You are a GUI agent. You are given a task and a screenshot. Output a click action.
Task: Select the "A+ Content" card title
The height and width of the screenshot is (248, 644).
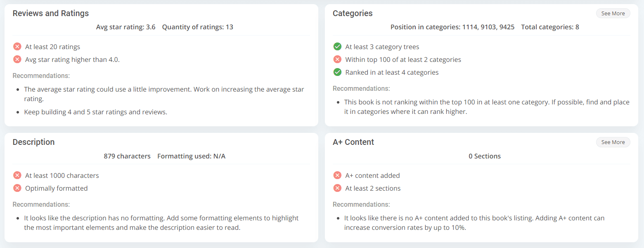pos(353,142)
